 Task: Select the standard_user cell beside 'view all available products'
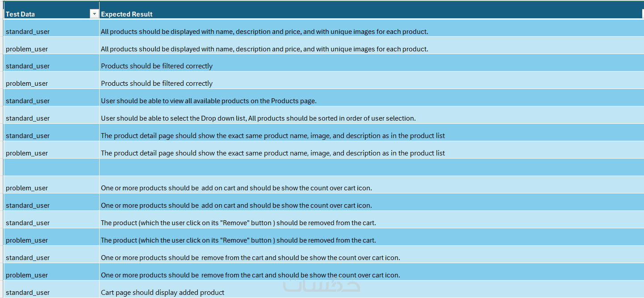pos(28,101)
